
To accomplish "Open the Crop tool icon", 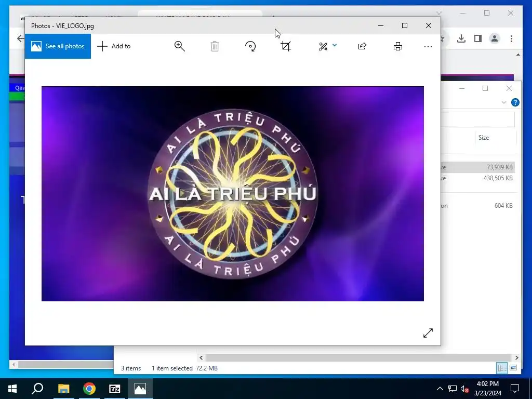I will [x=286, y=46].
